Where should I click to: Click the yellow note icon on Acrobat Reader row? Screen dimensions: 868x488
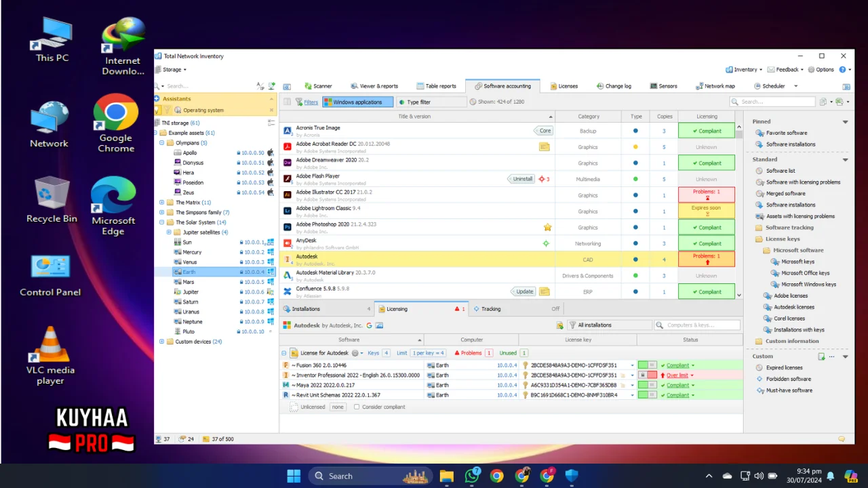(x=544, y=147)
